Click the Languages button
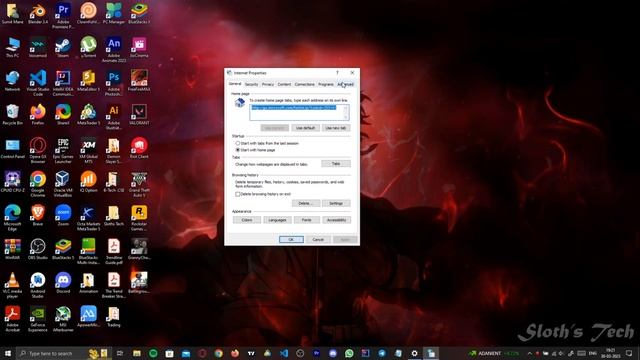The width and height of the screenshot is (640, 360). click(x=277, y=220)
